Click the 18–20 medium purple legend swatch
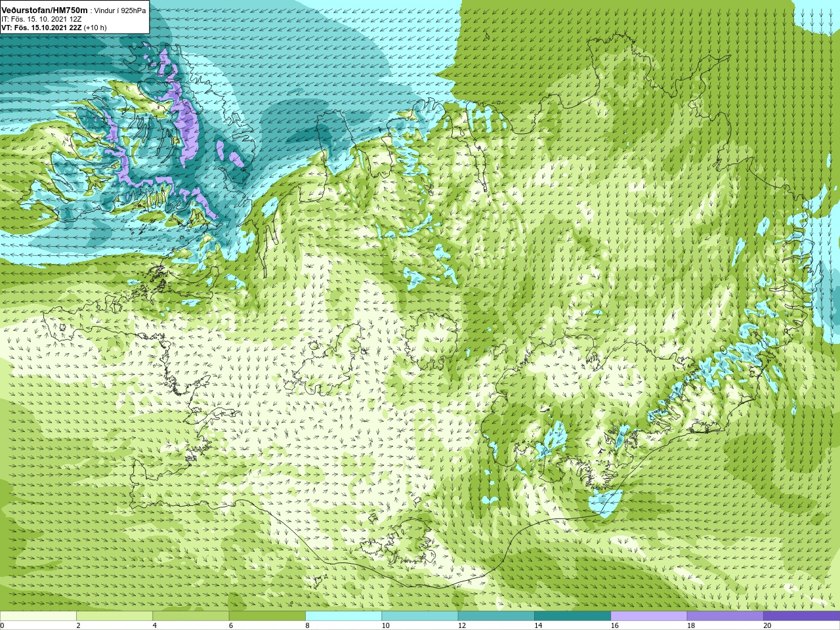840x630 pixels. click(x=725, y=616)
